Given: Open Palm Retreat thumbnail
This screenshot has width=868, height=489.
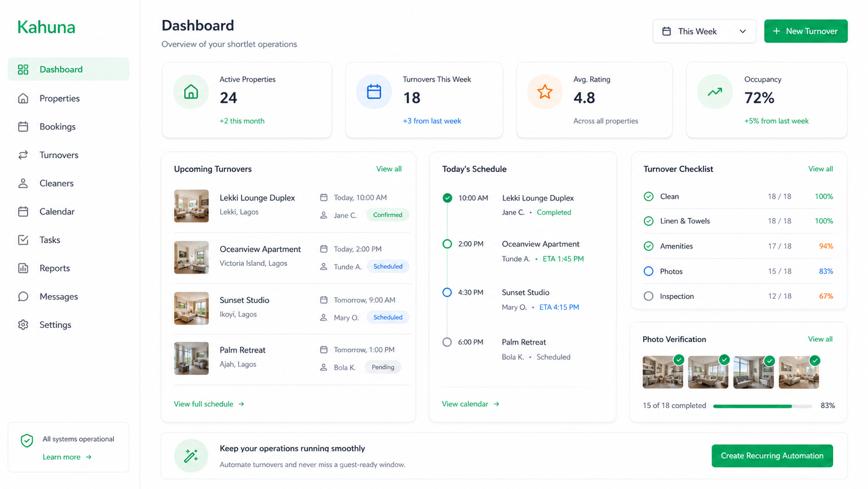Looking at the screenshot, I should pyautogui.click(x=191, y=358).
